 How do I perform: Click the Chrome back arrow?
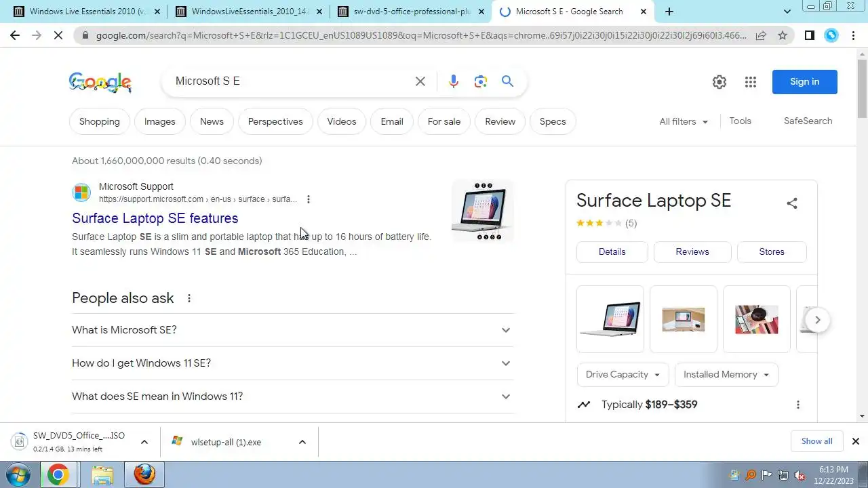(15, 35)
